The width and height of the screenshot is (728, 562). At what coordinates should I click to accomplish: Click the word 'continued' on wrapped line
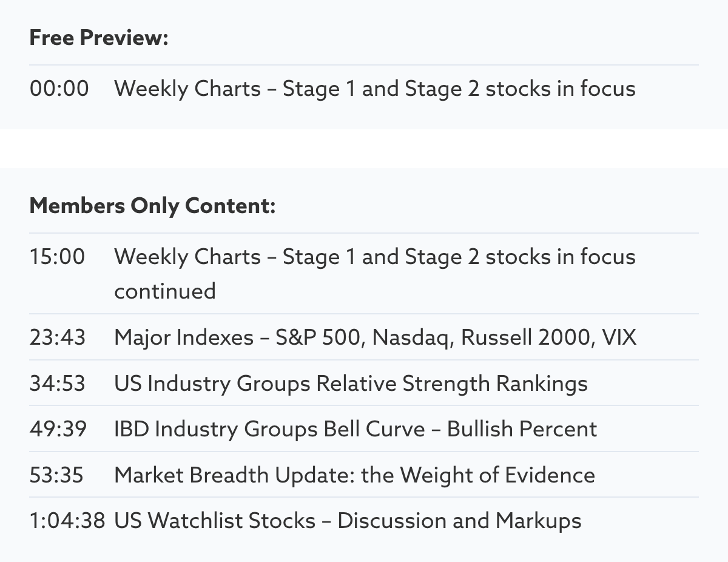point(165,291)
